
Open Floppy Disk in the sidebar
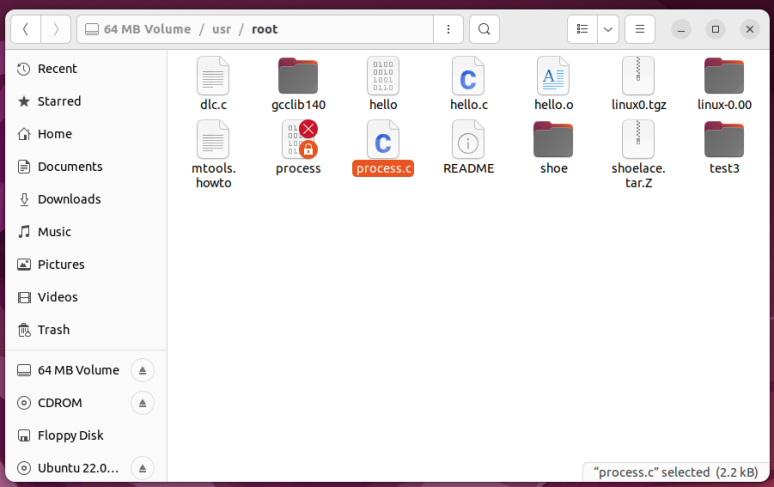click(86, 436)
